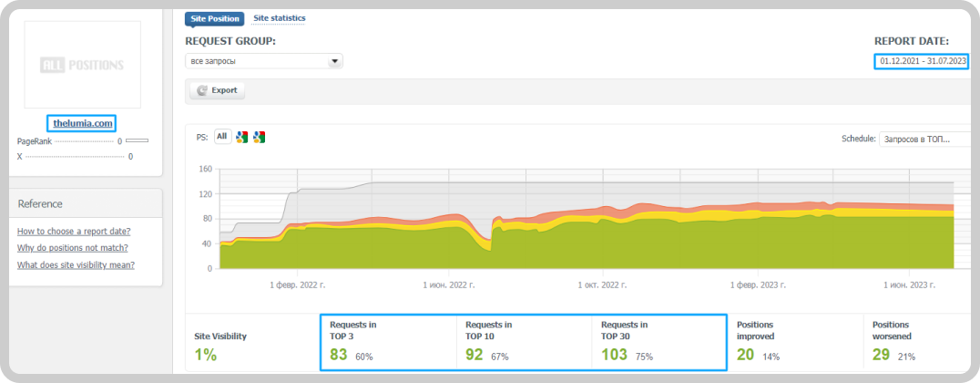Toggle the All search engines filter

[222, 137]
